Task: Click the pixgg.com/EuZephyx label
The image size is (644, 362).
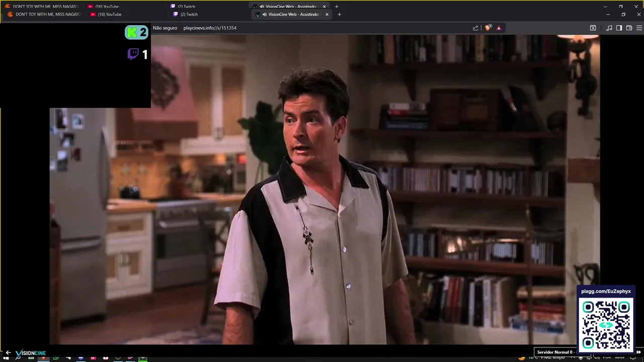Action: pos(606,292)
